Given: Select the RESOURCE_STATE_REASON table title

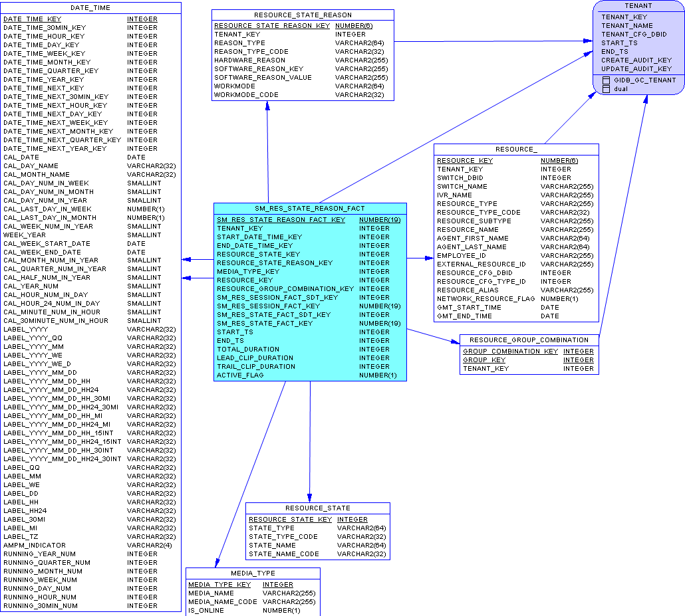Looking at the screenshot, I should [x=303, y=15].
